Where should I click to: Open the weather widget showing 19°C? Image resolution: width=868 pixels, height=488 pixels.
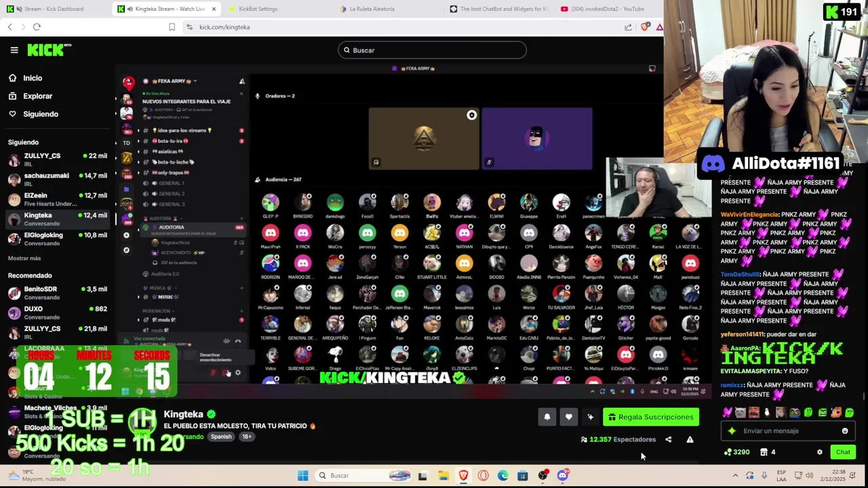(x=33, y=475)
